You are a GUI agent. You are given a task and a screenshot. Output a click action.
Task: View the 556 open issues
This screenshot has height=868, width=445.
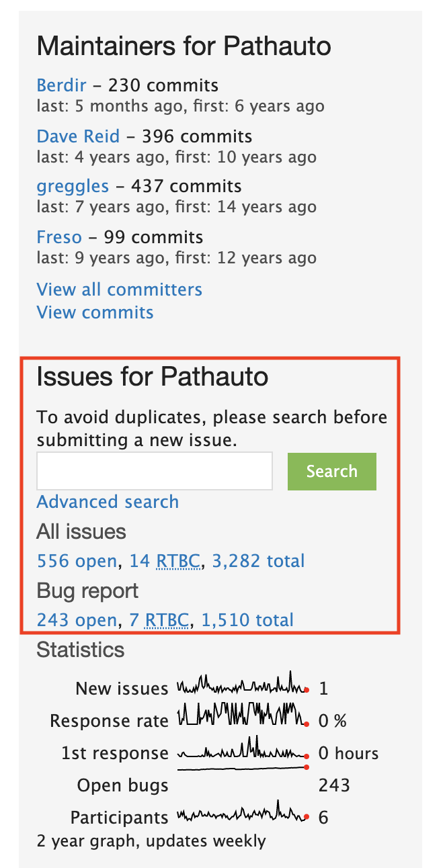tap(77, 561)
